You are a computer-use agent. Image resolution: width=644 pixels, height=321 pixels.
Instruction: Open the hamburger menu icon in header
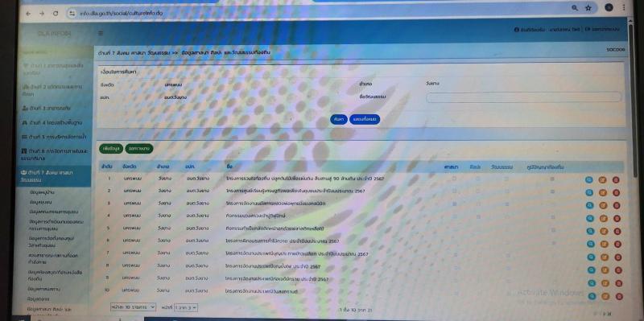(101, 33)
